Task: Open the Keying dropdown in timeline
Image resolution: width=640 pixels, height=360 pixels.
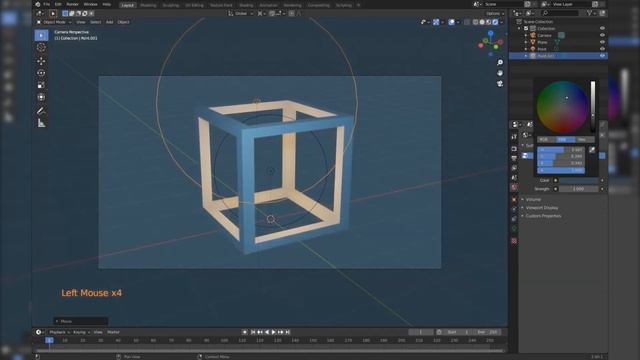Action: pos(81,332)
